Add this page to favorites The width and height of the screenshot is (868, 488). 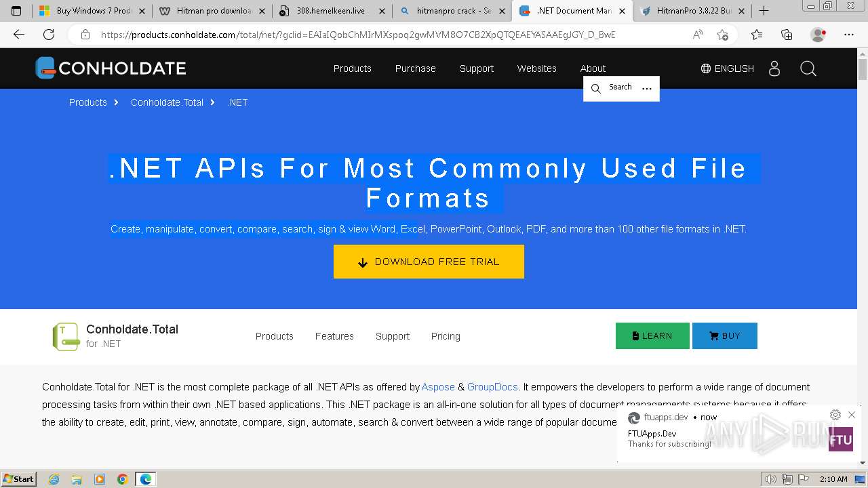click(x=722, y=35)
